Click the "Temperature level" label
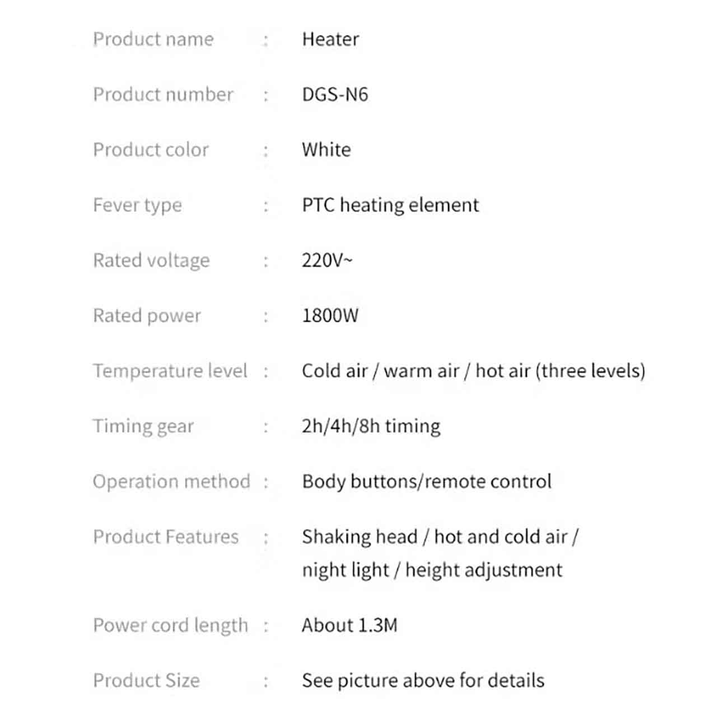Screen dimensions: 728x728 tap(170, 371)
